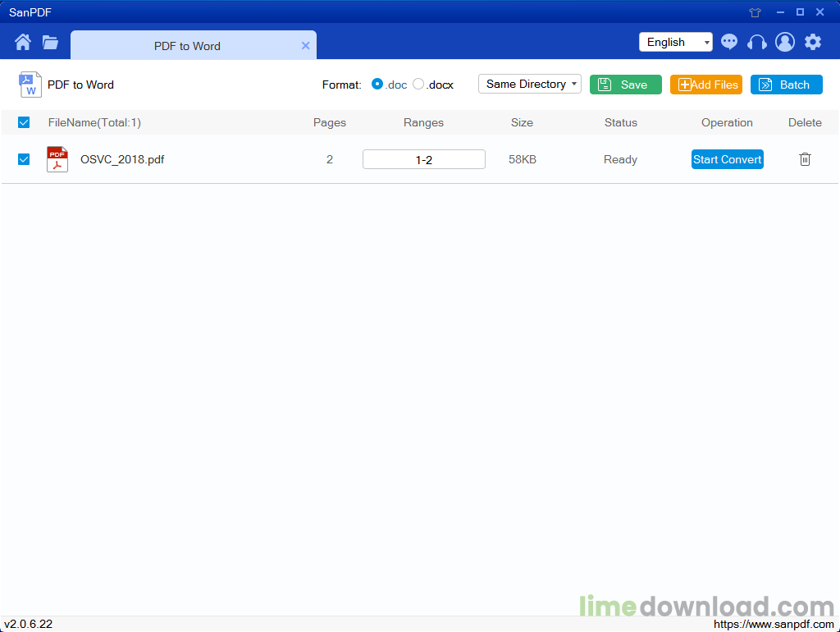Close the PDF to Word tab

pos(305,46)
